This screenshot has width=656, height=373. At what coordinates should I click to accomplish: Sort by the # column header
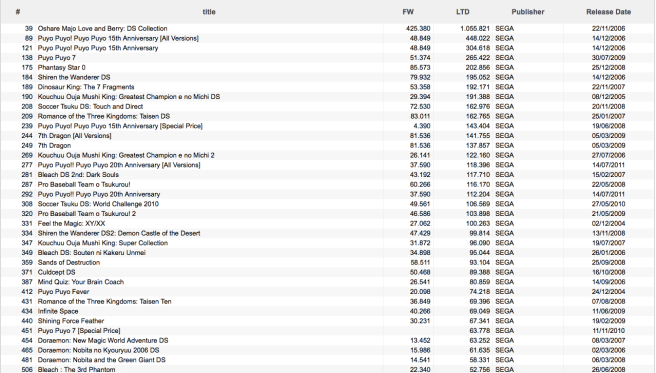coord(18,12)
